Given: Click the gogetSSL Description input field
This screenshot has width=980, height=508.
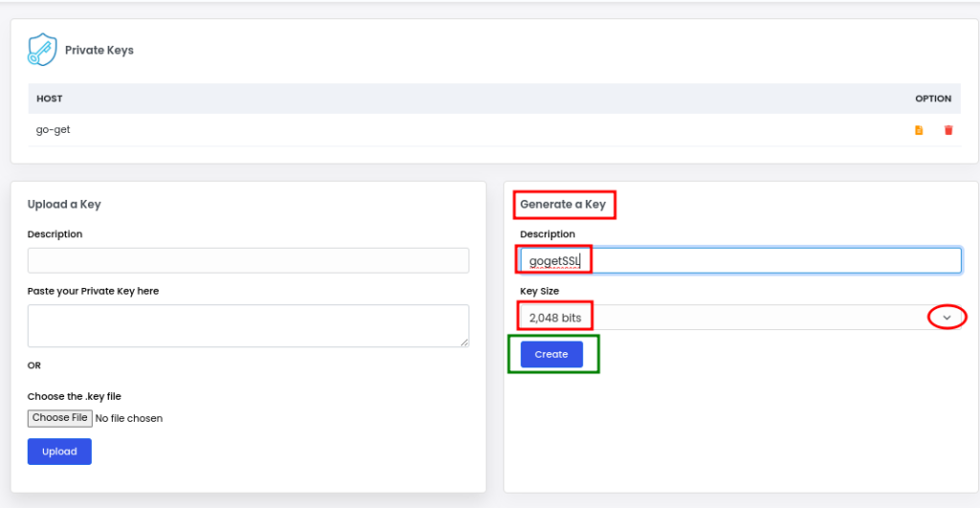Looking at the screenshot, I should pos(741,260).
